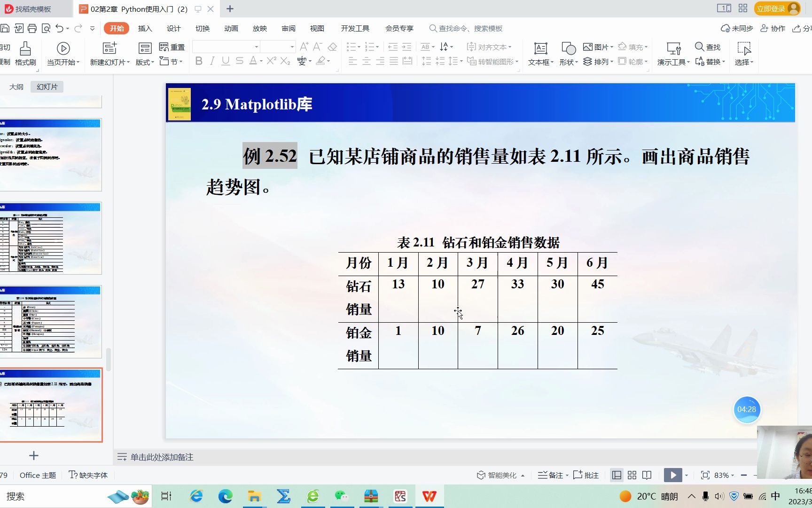Viewport: 812px width, 508px height.
Task: Adjust zoom using the 83% zoom control
Action: pos(722,475)
